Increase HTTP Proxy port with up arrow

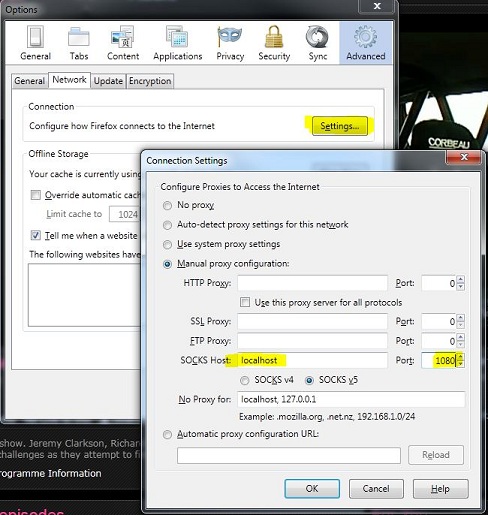click(x=461, y=279)
